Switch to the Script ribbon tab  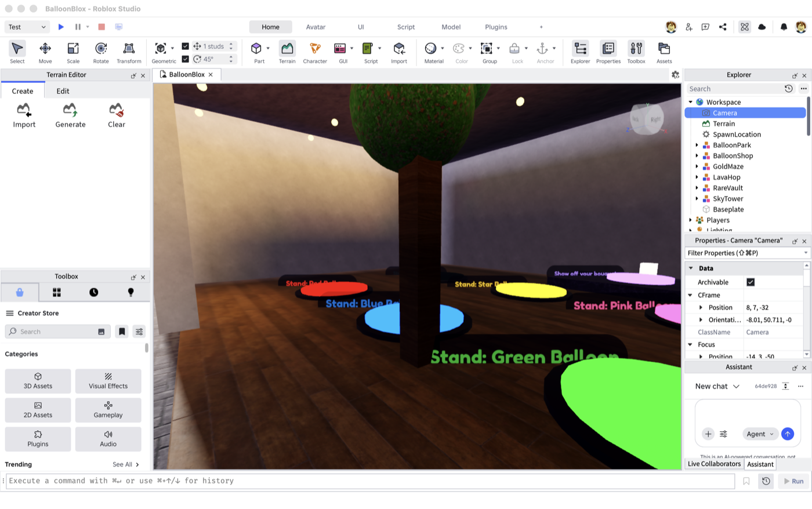(406, 27)
